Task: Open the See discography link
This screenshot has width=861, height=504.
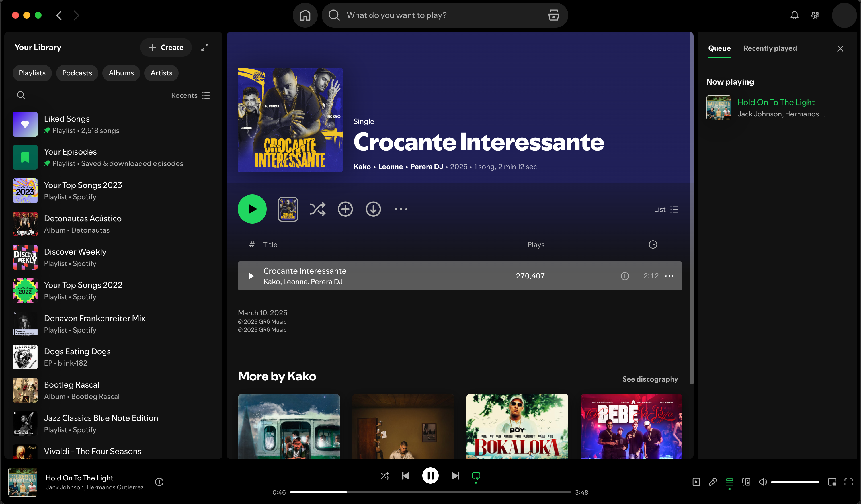Action: coord(649,379)
